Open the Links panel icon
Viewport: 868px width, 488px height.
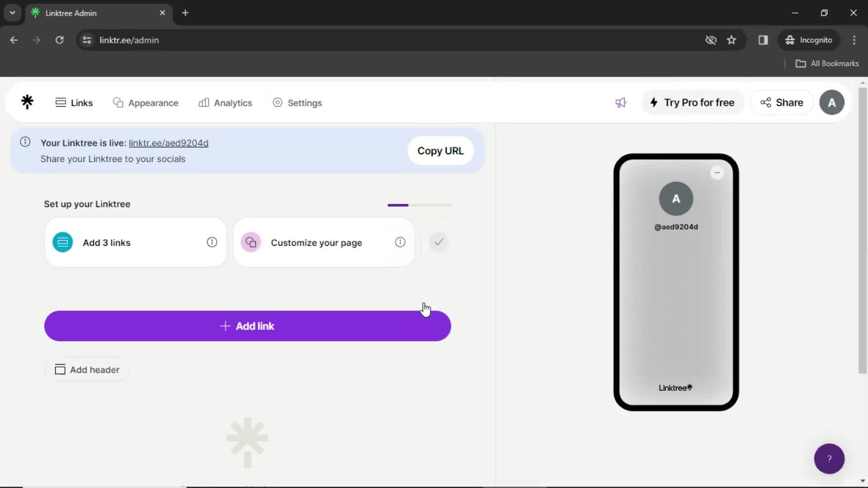[x=60, y=103]
